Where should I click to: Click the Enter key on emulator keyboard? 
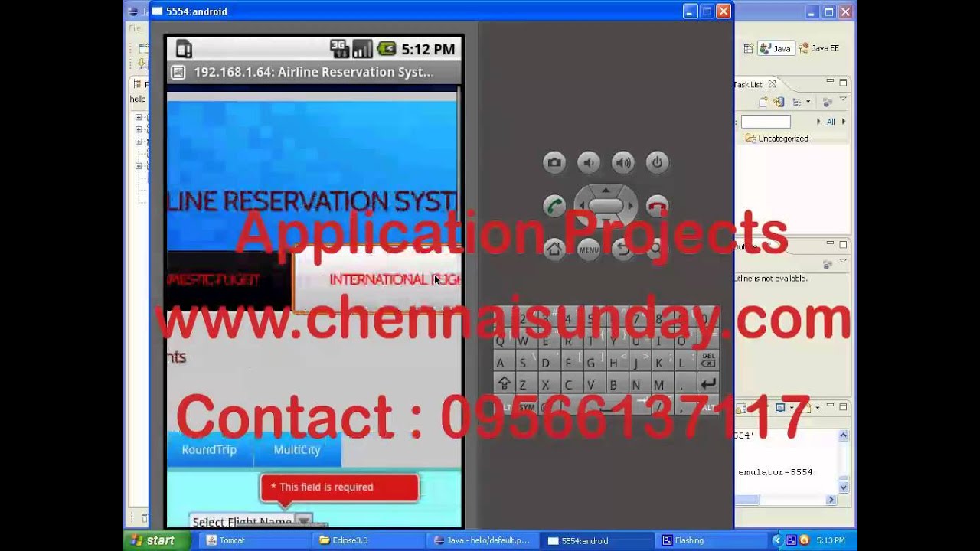point(708,384)
